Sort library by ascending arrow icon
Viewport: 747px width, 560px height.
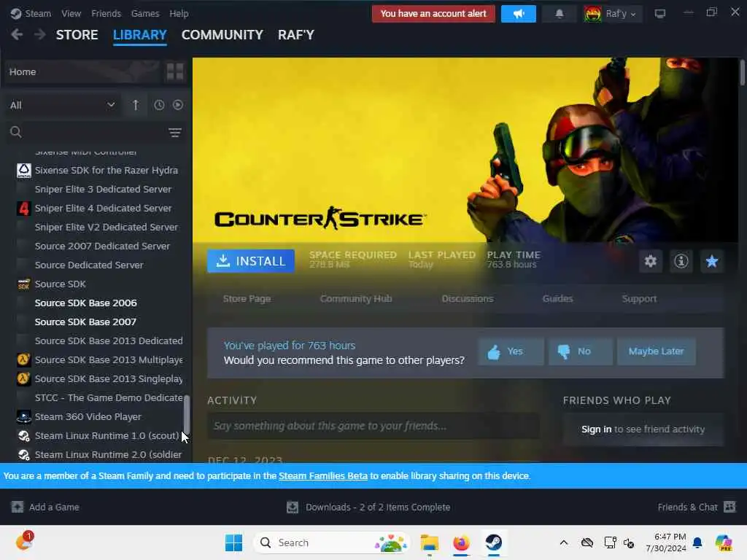coord(136,105)
